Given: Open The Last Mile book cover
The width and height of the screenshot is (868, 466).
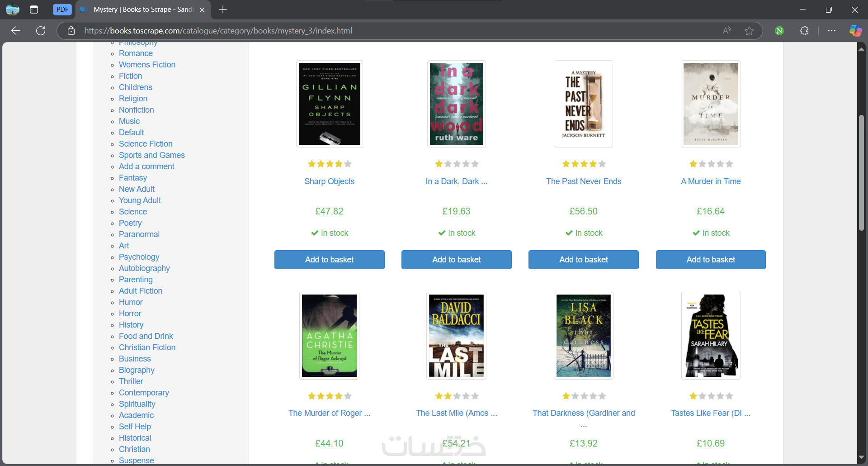Looking at the screenshot, I should tap(457, 335).
